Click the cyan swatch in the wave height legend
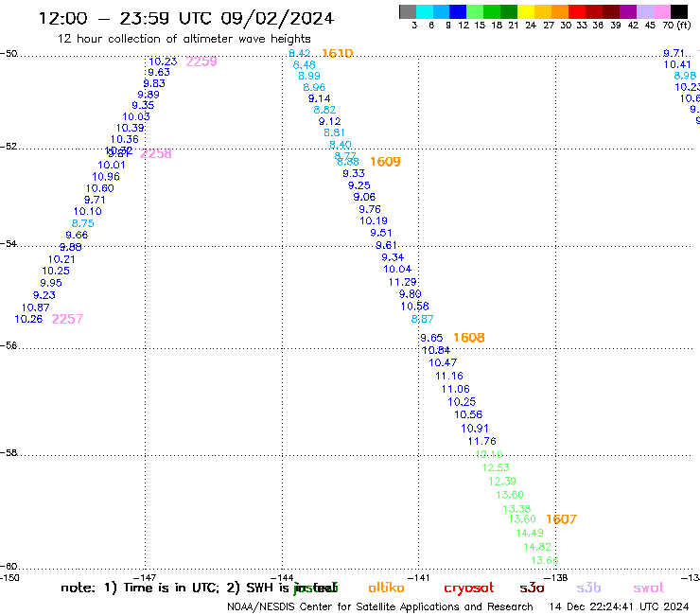 point(425,11)
